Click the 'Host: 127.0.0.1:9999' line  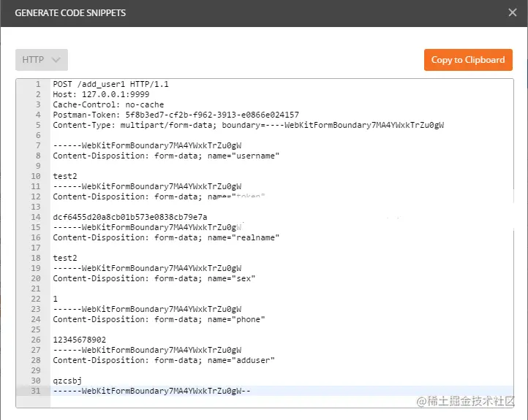coord(101,94)
